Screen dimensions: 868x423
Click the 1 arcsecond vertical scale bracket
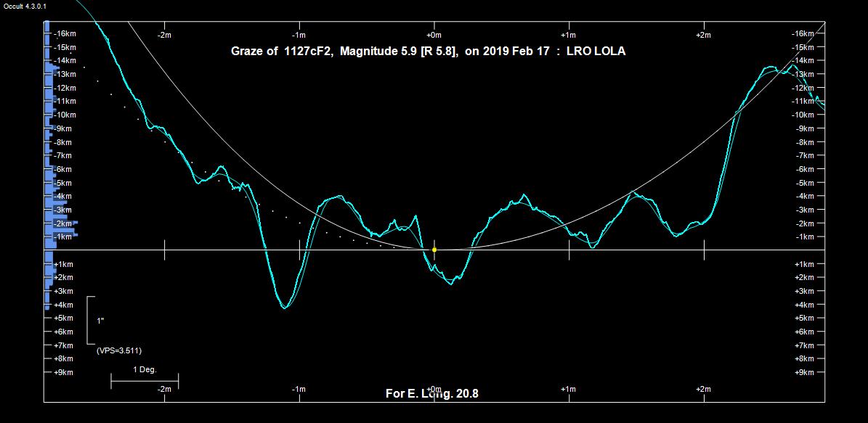pos(89,320)
